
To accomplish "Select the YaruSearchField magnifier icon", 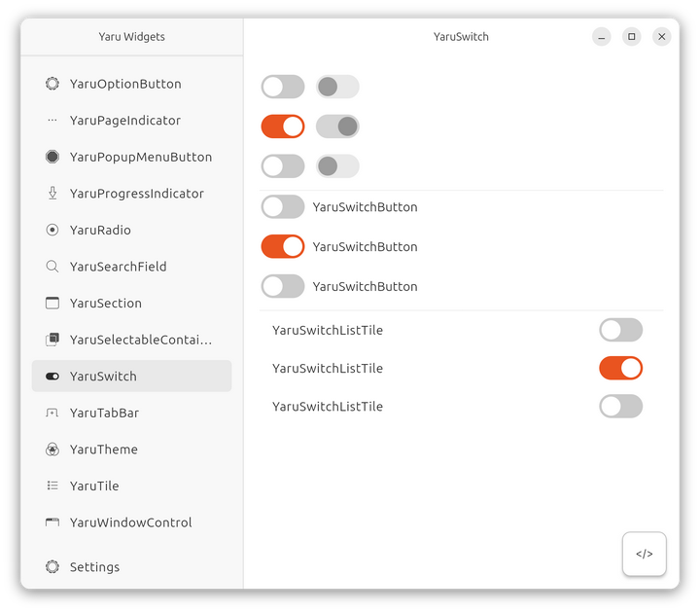I will pyautogui.click(x=52, y=267).
